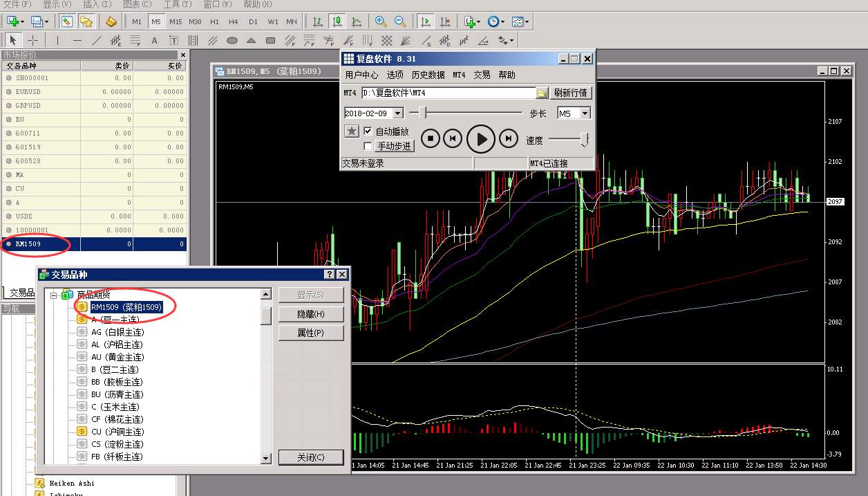This screenshot has height=496, width=868.
Task: Click the star favorite button
Action: [x=351, y=131]
